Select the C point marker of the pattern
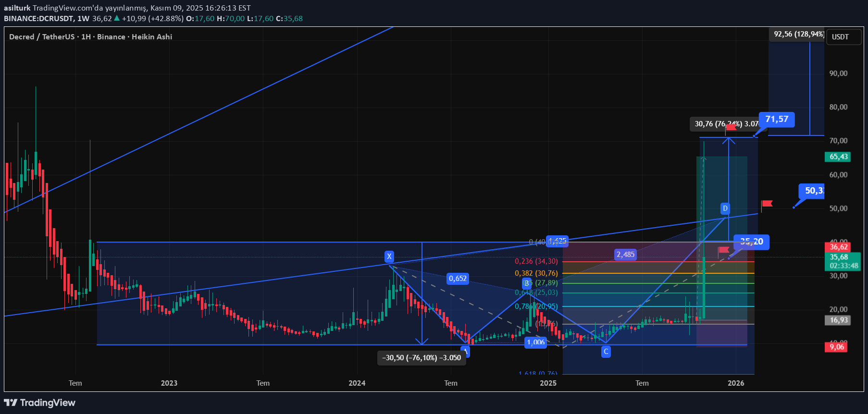The width and height of the screenshot is (868, 414). tap(606, 352)
